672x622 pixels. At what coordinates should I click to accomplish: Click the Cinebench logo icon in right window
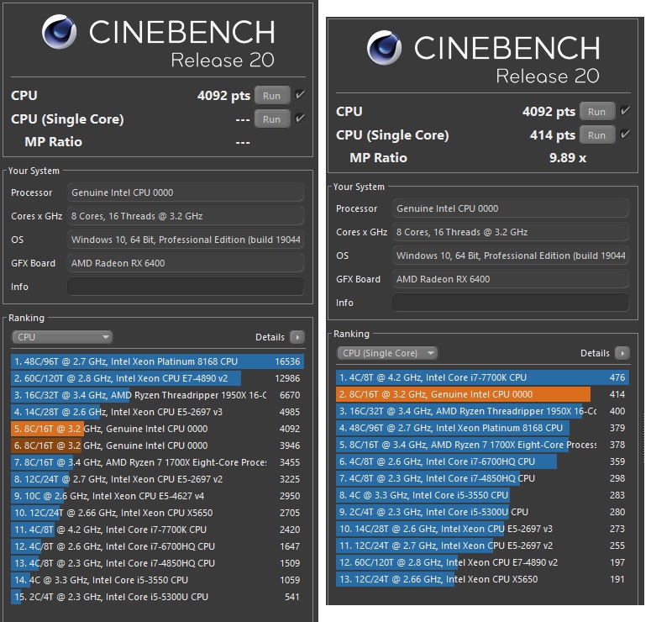[385, 47]
